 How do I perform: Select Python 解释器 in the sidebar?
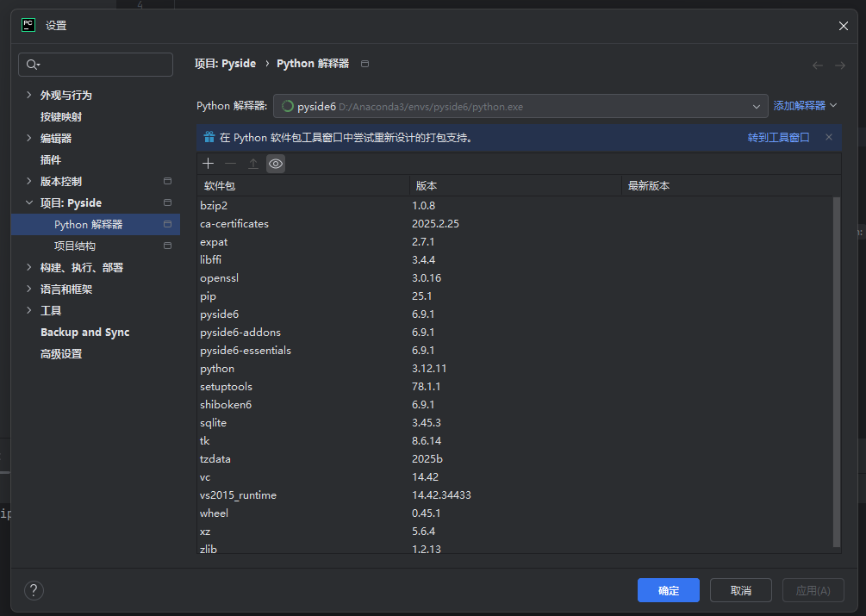[96, 224]
